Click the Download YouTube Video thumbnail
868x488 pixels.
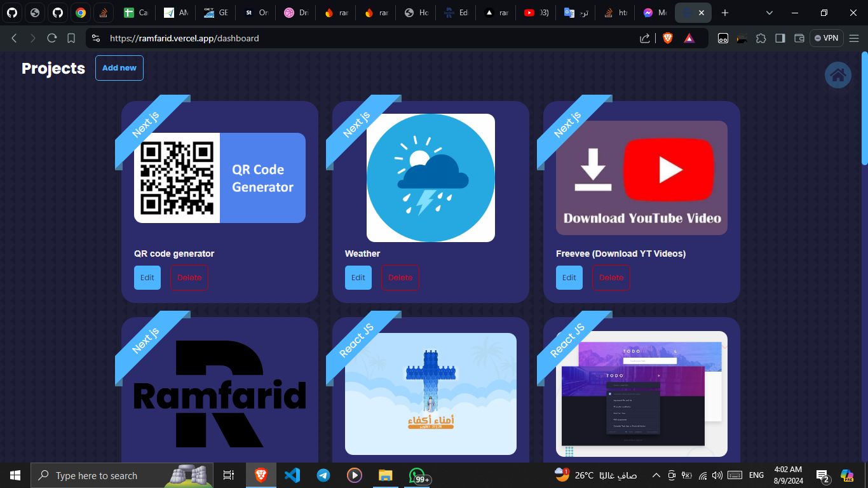point(642,178)
